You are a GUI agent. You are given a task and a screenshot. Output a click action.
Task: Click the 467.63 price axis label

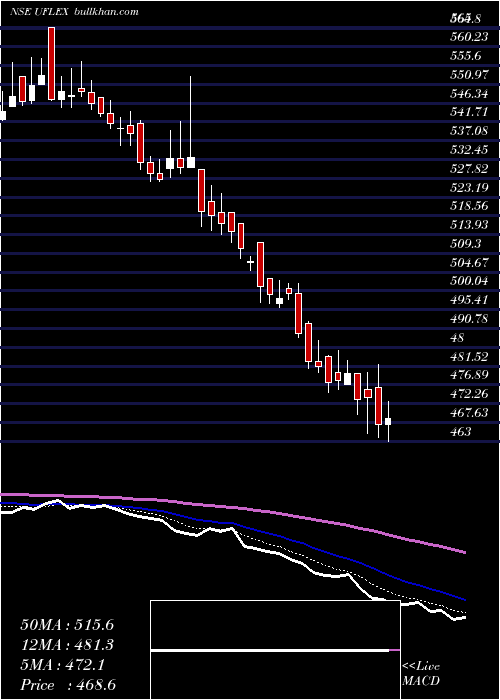pos(468,414)
